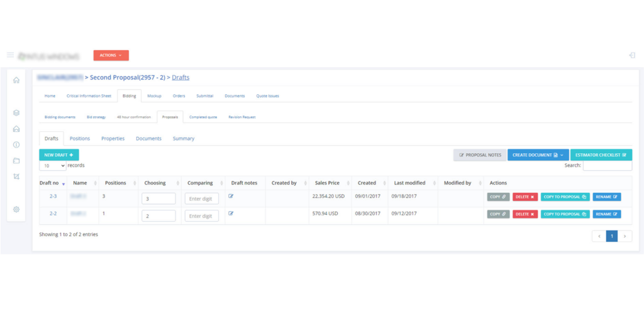
Task: Expand the Create Document dropdown
Action: click(538, 154)
